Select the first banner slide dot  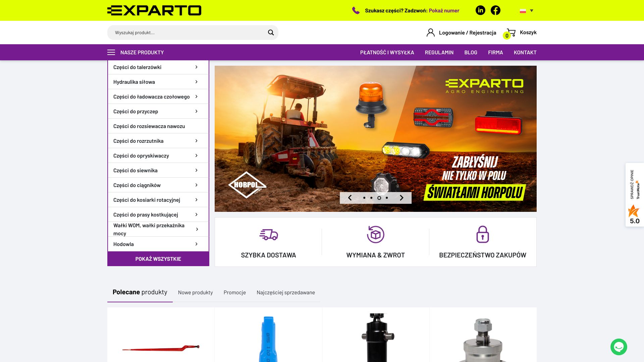364,198
